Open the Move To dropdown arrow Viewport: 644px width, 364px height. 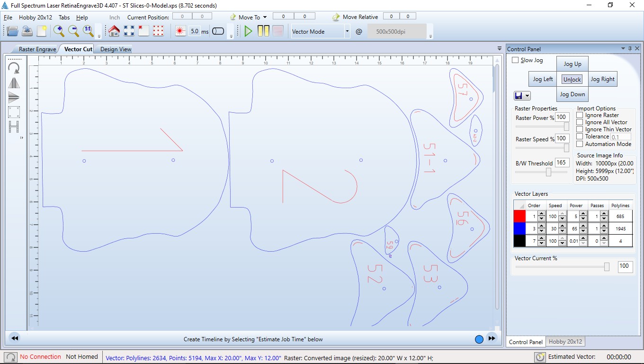(265, 17)
